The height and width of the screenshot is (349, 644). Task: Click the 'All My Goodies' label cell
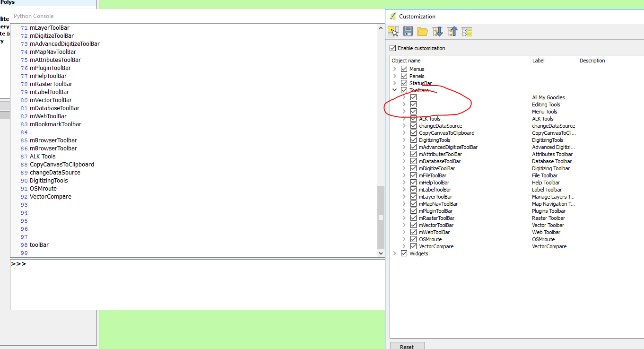pyautogui.click(x=548, y=97)
